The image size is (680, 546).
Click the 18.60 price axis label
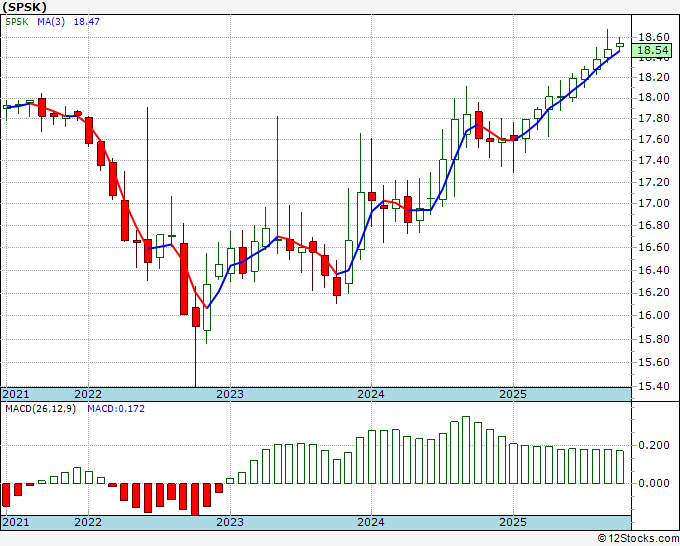[x=654, y=37]
